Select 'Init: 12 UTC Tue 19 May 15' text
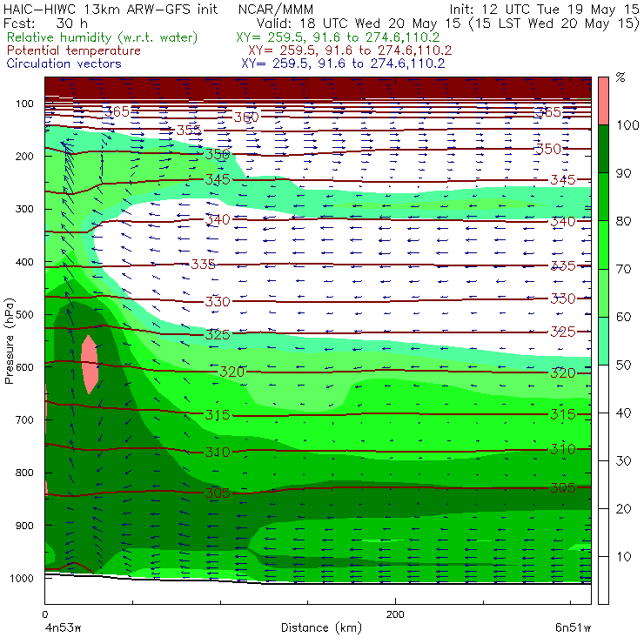644x644 pixels. click(x=544, y=9)
